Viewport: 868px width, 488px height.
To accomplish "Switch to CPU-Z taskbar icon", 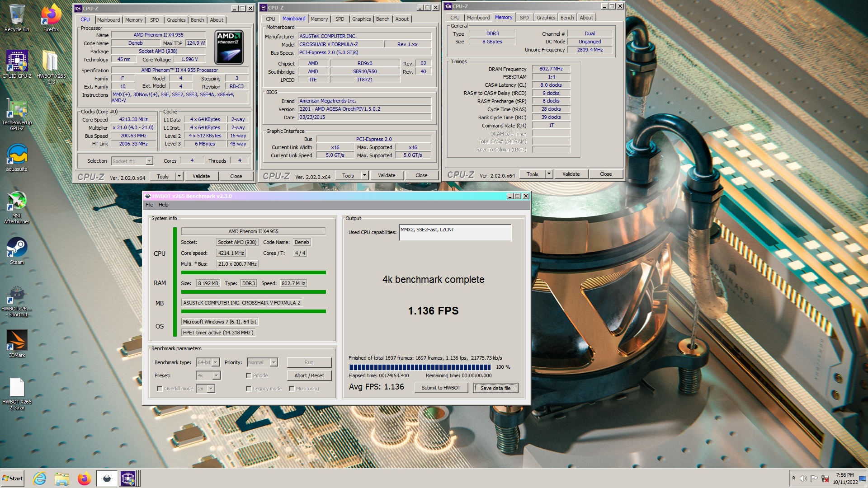I will pos(128,479).
